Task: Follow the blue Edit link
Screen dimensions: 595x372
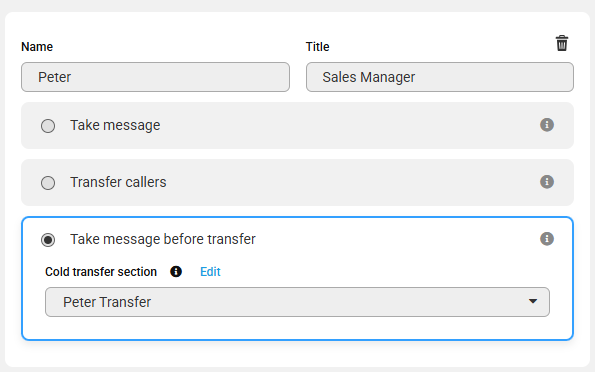Action: [x=210, y=272]
